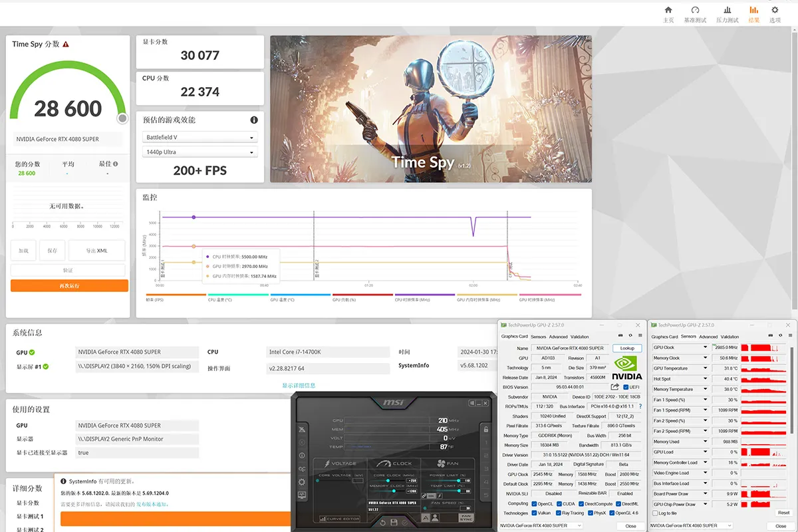Toggle the Ray Tracing checkbox in GPU-Z
The height and width of the screenshot is (532, 798).
(559, 513)
